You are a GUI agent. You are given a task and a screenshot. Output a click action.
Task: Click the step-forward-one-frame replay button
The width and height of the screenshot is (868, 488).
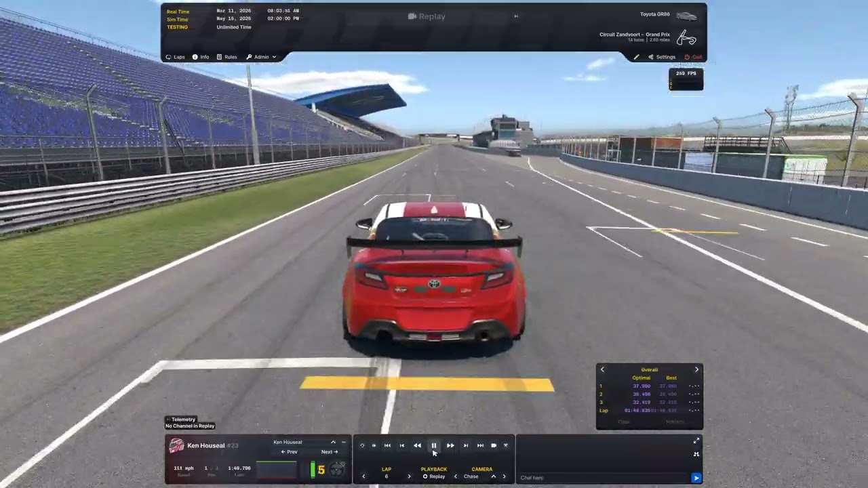point(465,445)
